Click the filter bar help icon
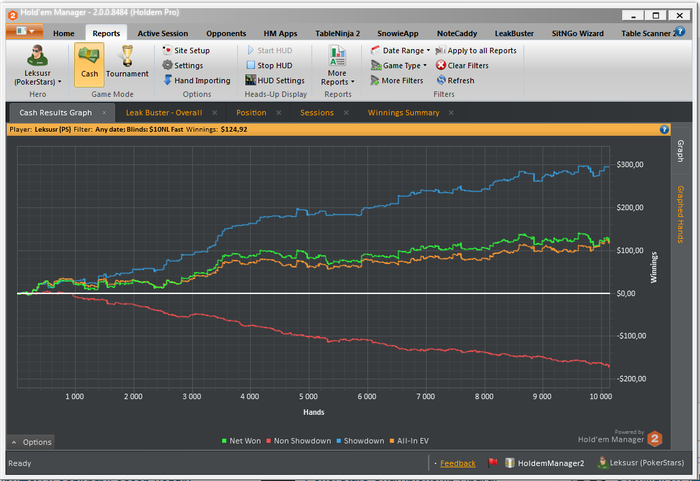Viewport: 700px width, 481px height. click(x=664, y=130)
